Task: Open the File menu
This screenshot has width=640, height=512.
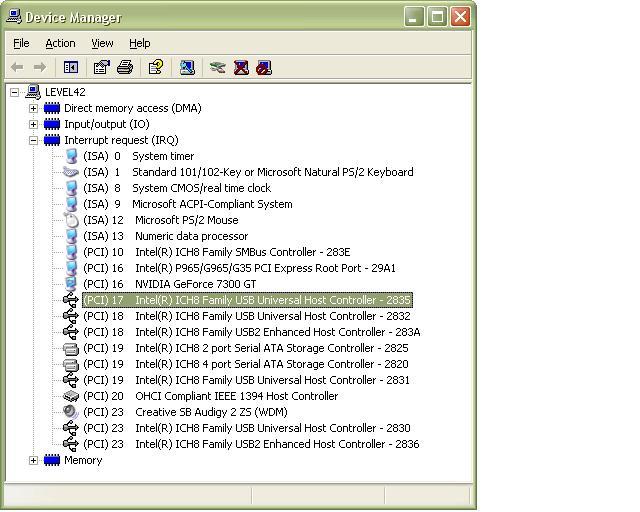Action: point(21,43)
